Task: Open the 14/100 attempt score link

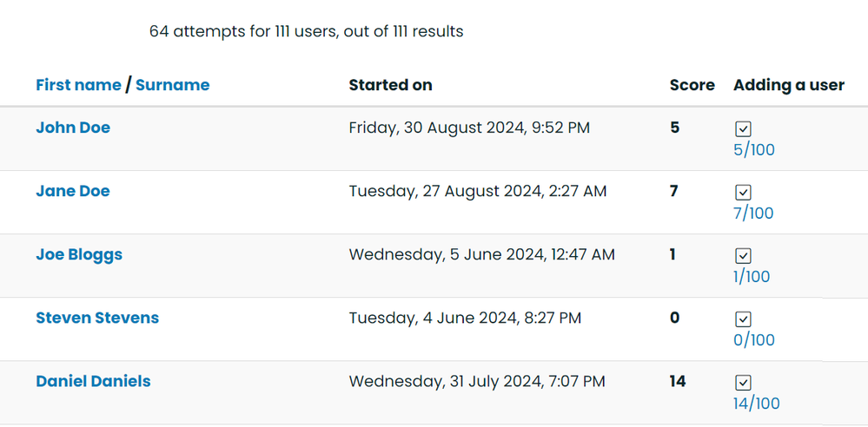Action: [756, 404]
